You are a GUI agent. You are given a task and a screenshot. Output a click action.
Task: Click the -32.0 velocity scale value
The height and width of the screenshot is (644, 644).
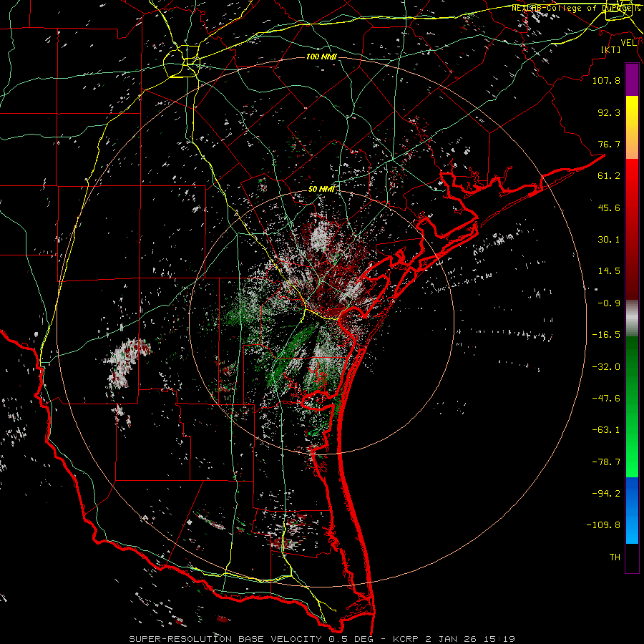[606, 367]
